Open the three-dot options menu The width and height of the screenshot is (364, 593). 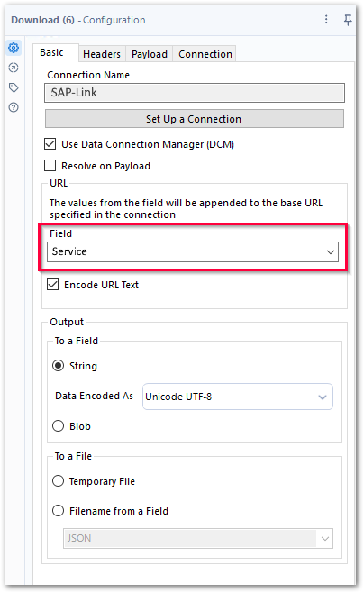[326, 19]
